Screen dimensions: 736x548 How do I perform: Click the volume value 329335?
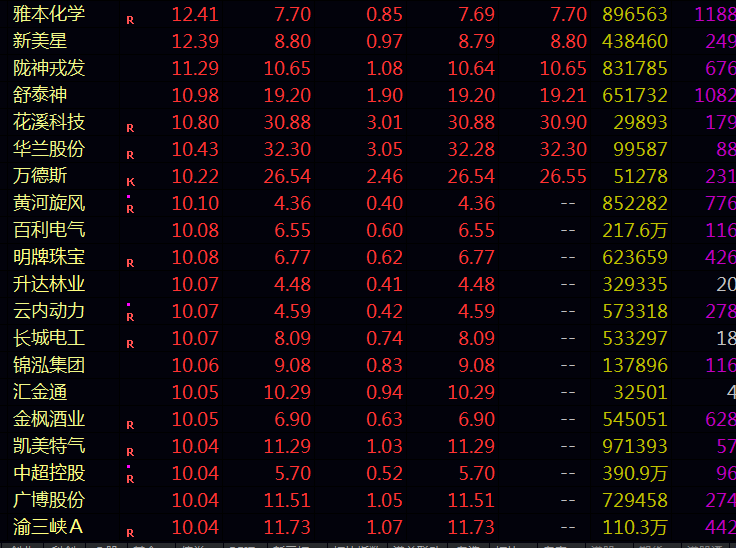click(x=635, y=285)
